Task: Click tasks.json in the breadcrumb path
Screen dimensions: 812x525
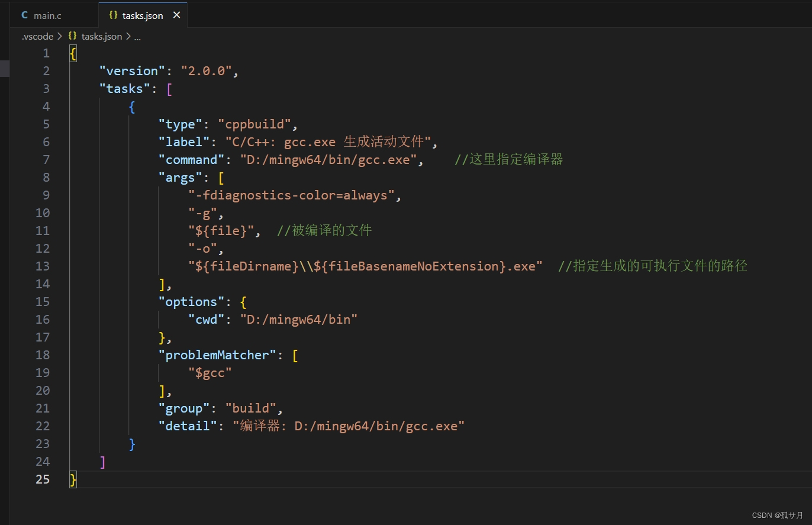Action: [102, 37]
